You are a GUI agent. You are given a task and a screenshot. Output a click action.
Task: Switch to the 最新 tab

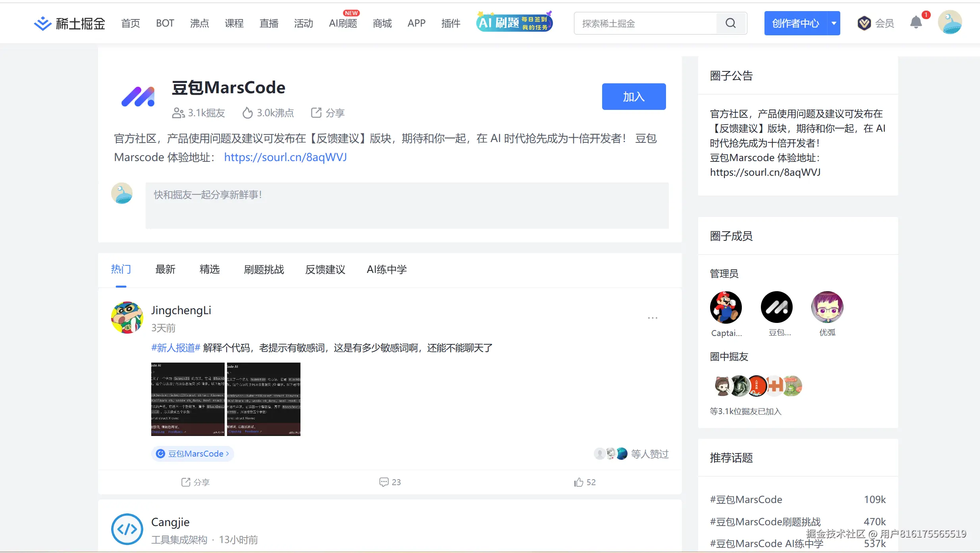tap(165, 269)
